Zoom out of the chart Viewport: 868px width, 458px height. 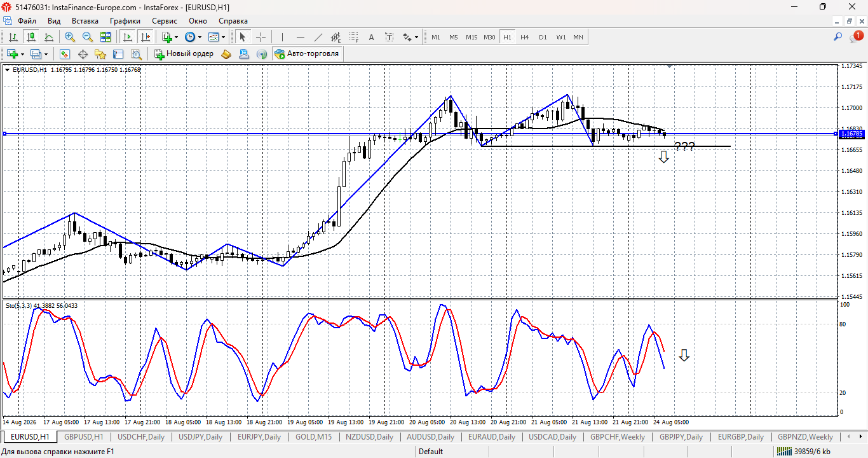click(x=88, y=38)
